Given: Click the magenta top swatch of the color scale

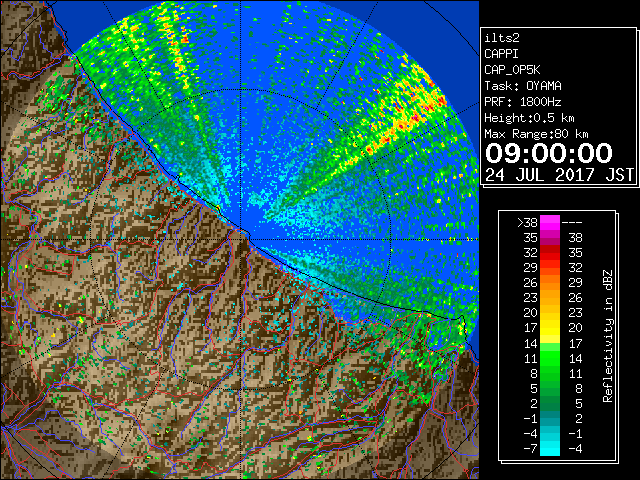Looking at the screenshot, I should [550, 222].
